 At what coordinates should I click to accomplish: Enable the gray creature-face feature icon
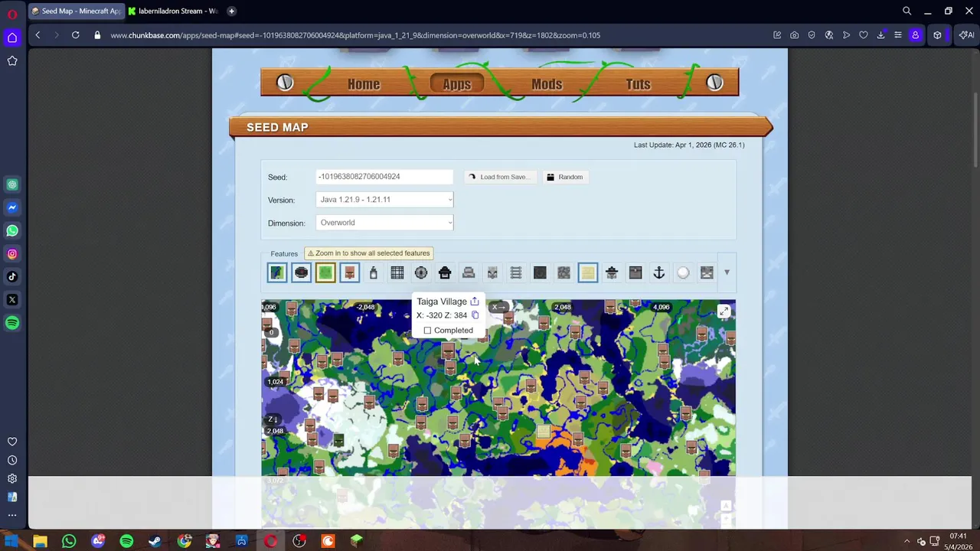[x=492, y=272]
